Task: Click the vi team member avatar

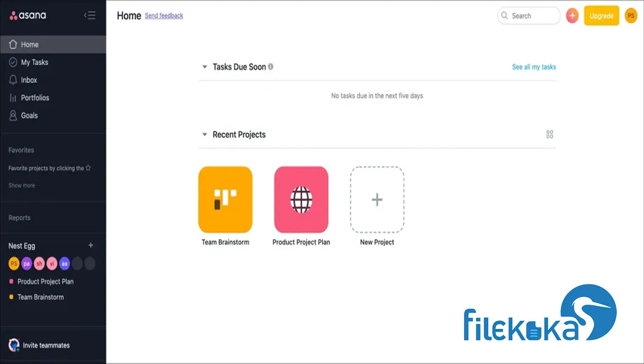Action: point(52,264)
